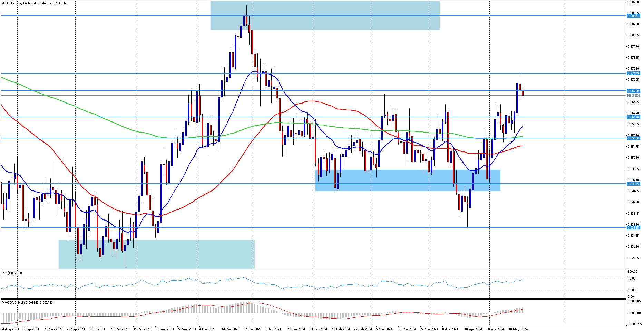
Task: Click the 19 Jan 2024 date label
Action: [x=296, y=329]
